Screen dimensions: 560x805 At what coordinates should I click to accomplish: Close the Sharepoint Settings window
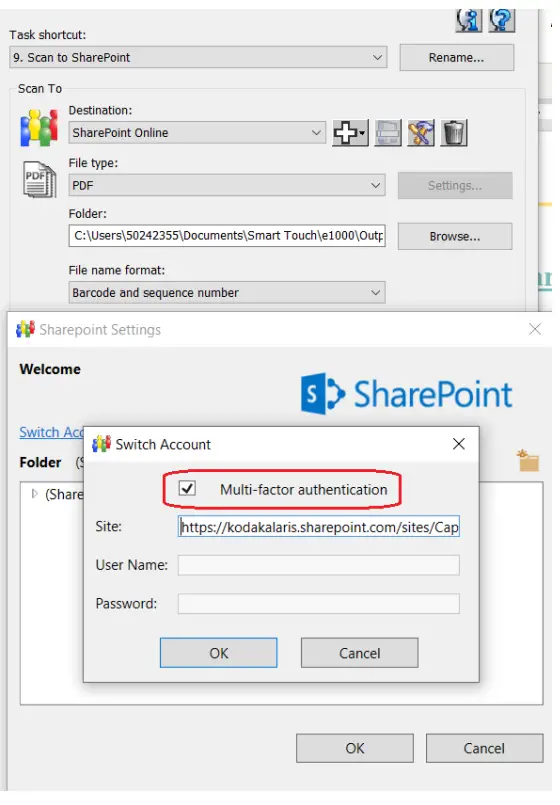(x=535, y=329)
